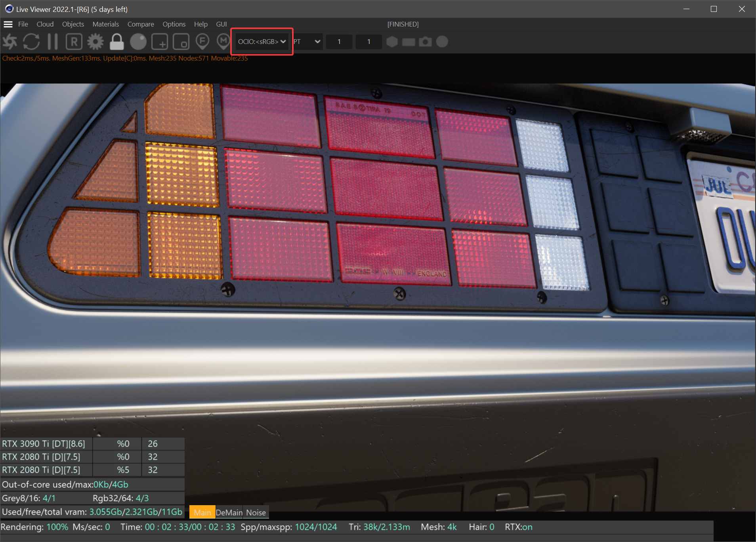
Task: Click the camera snapshot icon
Action: (426, 42)
